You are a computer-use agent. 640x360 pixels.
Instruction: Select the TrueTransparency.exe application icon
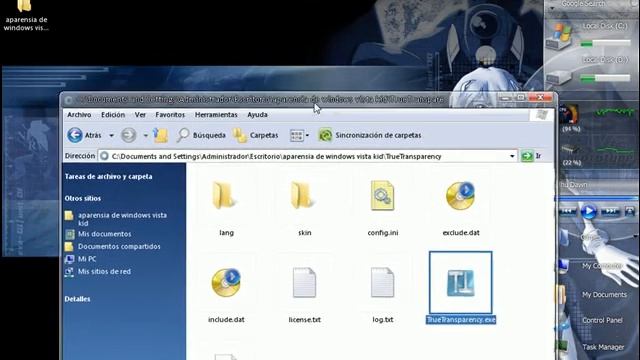point(460,282)
